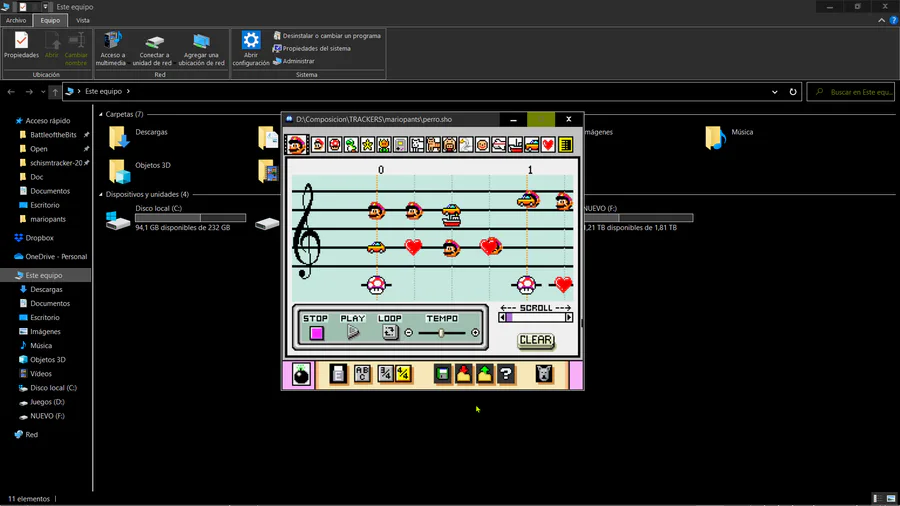Select the Yoshi instrument icon

click(351, 145)
